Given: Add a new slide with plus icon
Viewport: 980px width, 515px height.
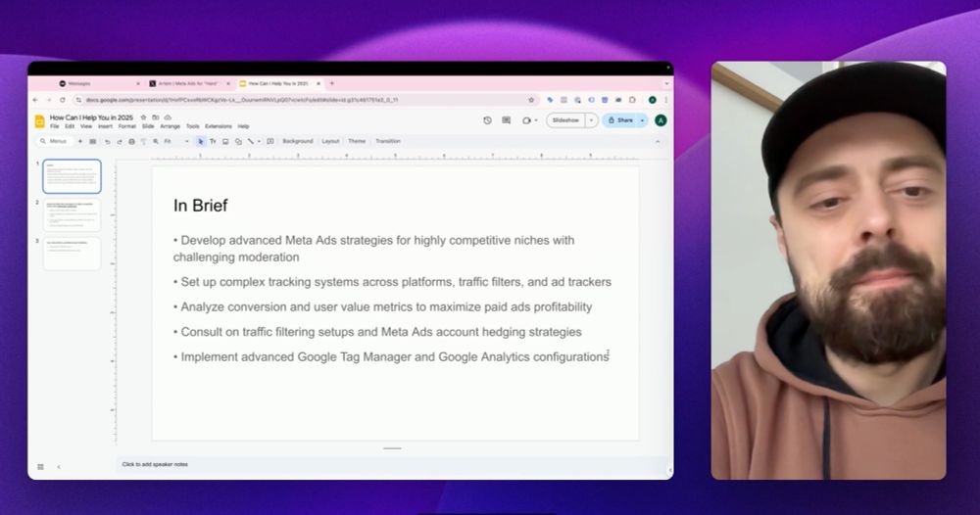Looking at the screenshot, I should [x=80, y=141].
